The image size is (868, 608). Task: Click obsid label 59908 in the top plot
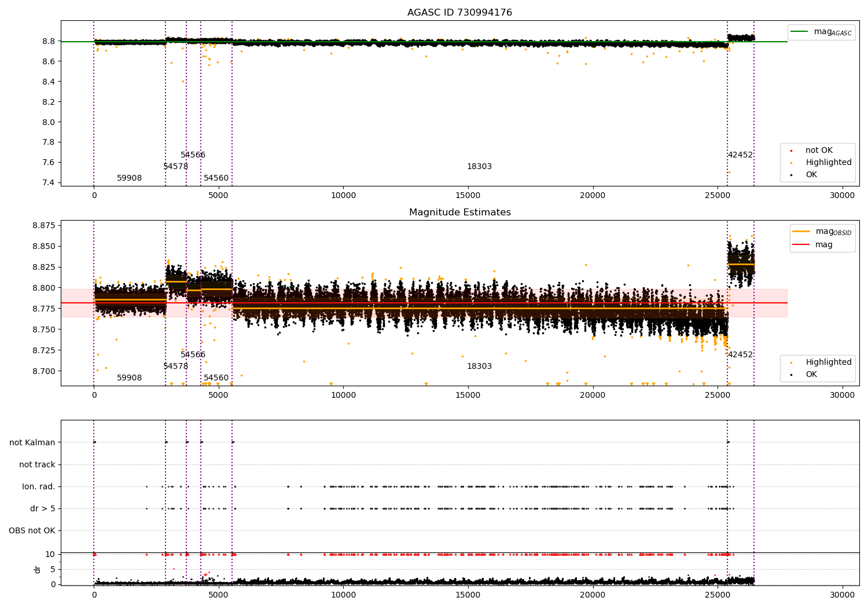129,178
